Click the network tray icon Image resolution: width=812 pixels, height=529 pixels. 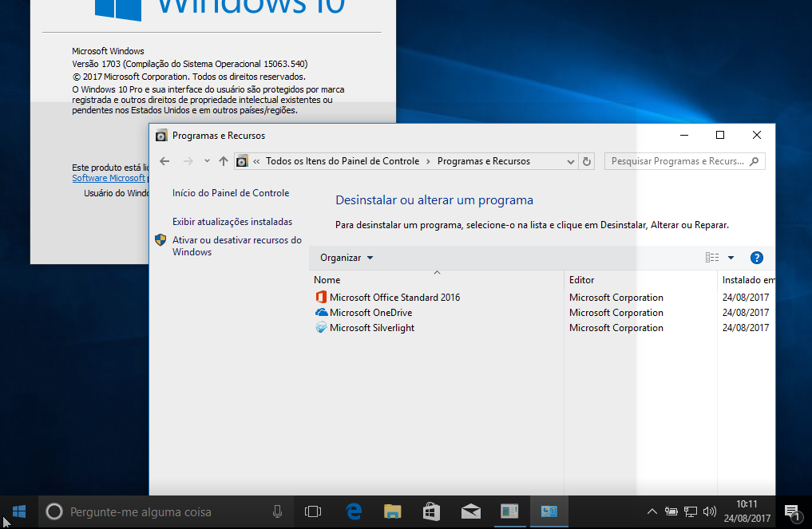tap(691, 512)
